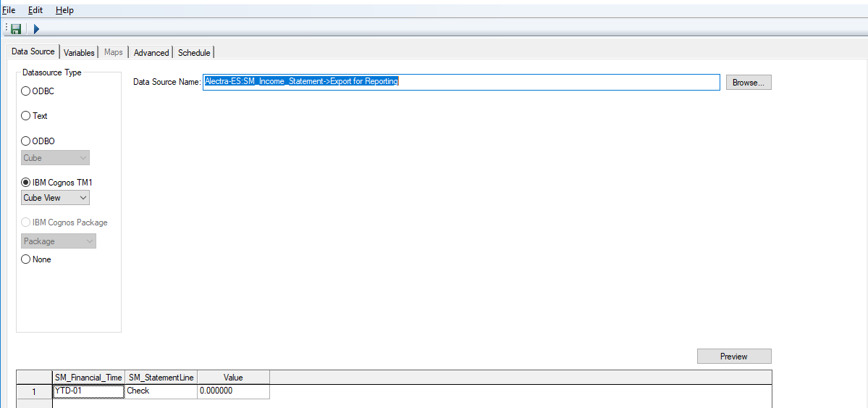Click the Check cell in preview

(x=161, y=391)
